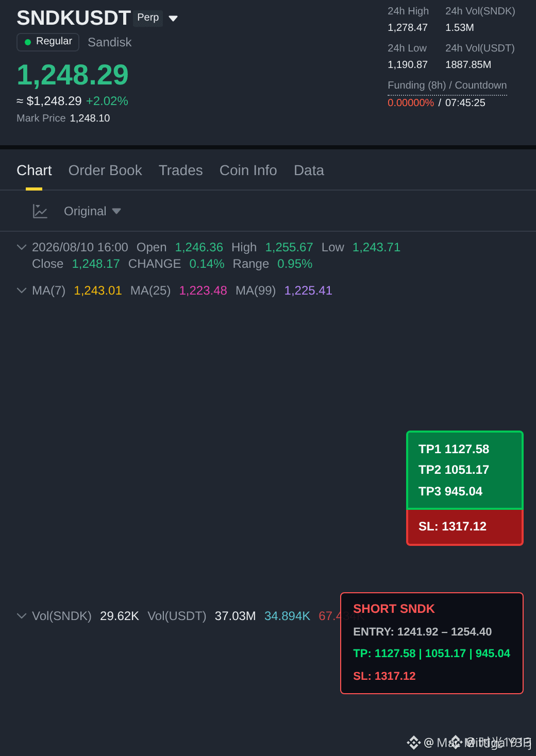Click the TP3 945.04 label
This screenshot has height=756, width=536.
(450, 491)
